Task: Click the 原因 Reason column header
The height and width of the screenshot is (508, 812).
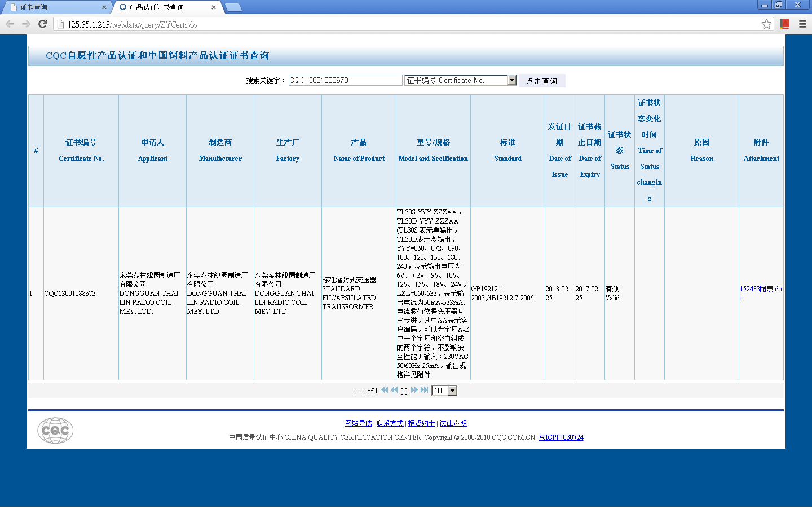Action: tap(702, 151)
